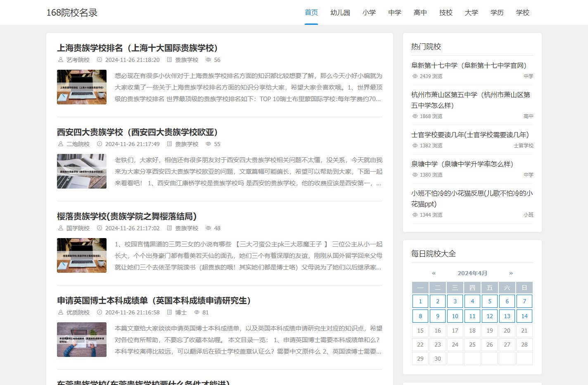This screenshot has width=588, height=385.
Task: Click eye icon beside 1868 浏览
Action: point(415,116)
